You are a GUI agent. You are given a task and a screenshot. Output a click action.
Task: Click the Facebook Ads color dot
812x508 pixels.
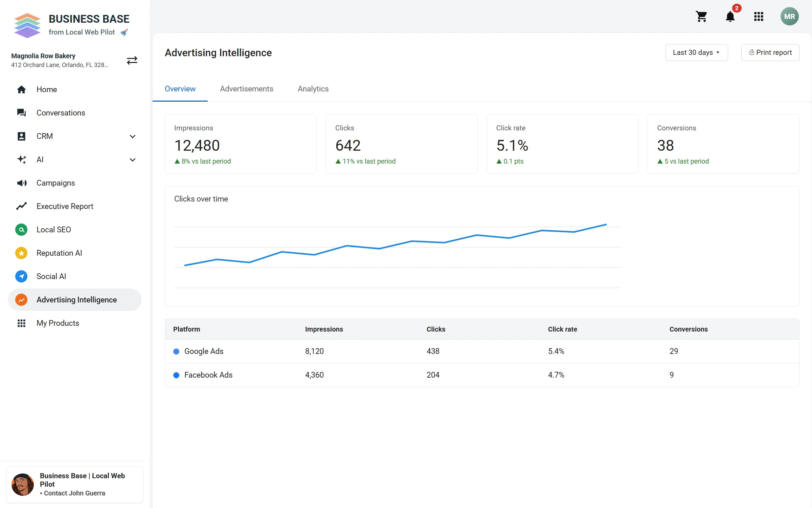(176, 375)
